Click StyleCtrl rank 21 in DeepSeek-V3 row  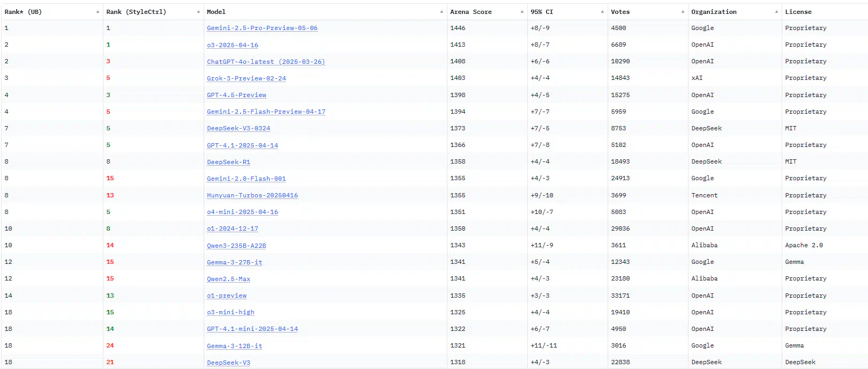click(x=110, y=362)
